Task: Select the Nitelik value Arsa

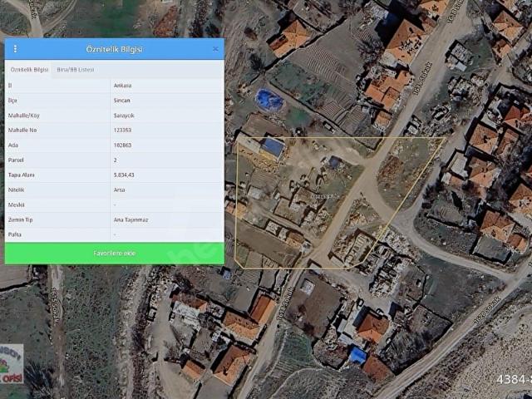Action: point(120,190)
